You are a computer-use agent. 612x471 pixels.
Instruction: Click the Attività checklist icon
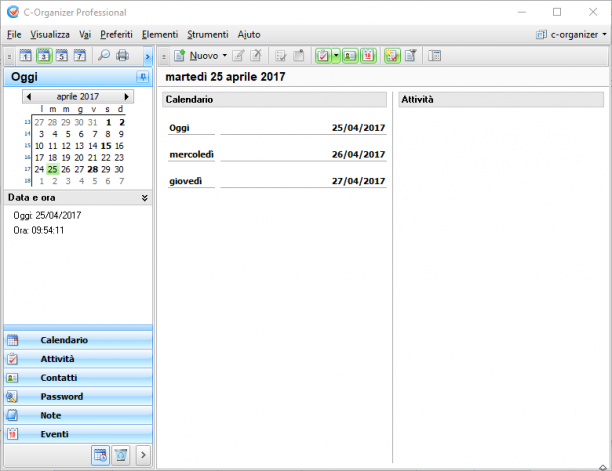12,359
